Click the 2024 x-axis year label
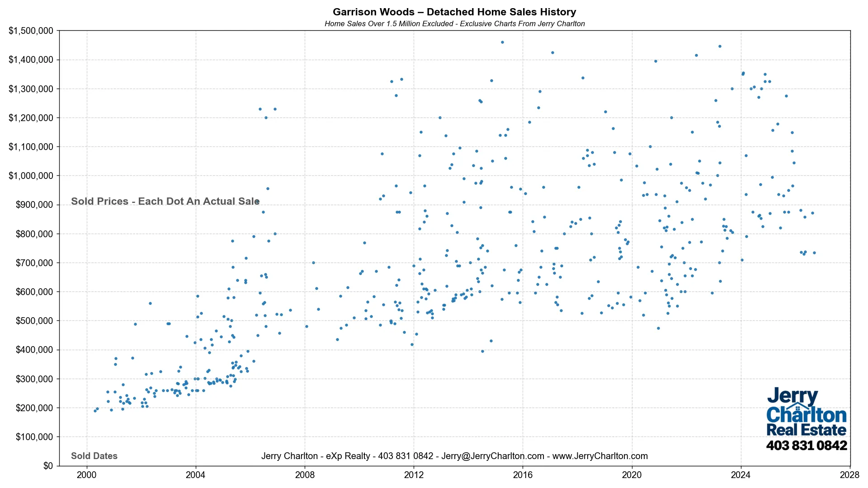 coord(741,475)
